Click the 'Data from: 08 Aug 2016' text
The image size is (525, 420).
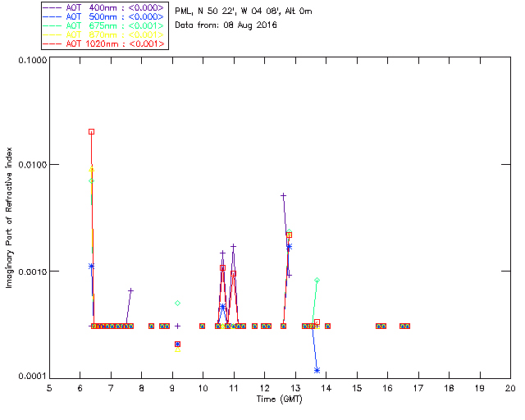point(226,25)
